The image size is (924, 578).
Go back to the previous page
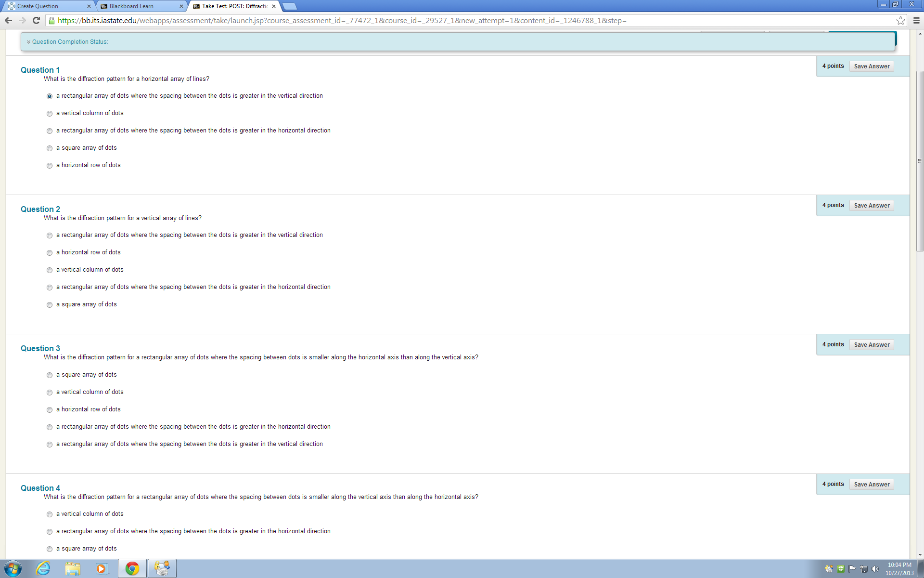[8, 20]
